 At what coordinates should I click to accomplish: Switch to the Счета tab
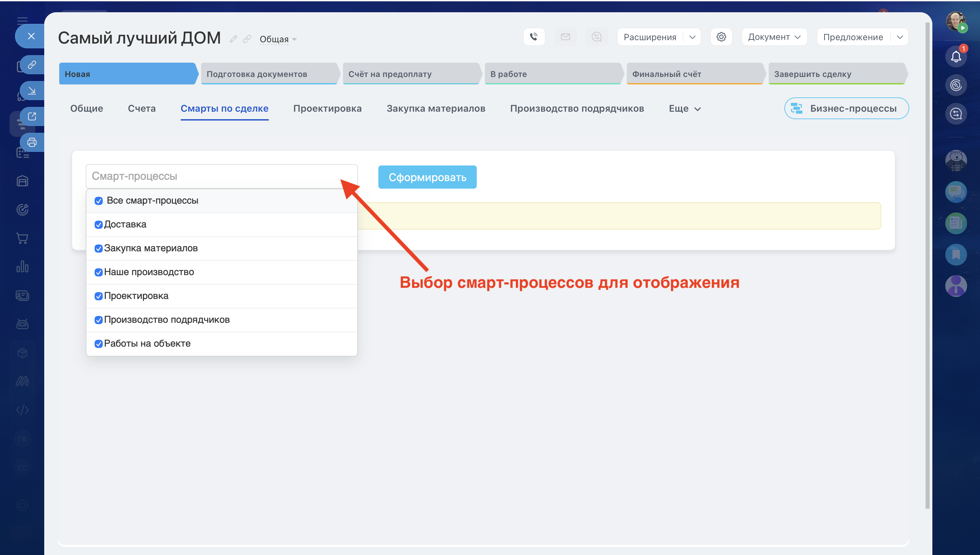click(142, 109)
